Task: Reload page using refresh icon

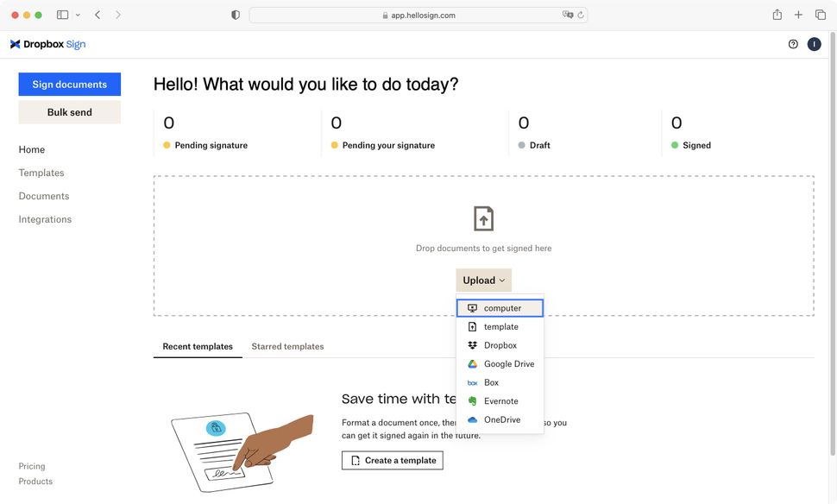Action: click(x=581, y=15)
